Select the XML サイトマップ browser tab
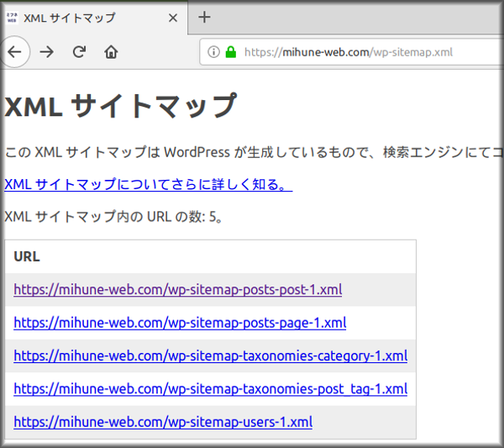504x448 pixels. coord(94,18)
